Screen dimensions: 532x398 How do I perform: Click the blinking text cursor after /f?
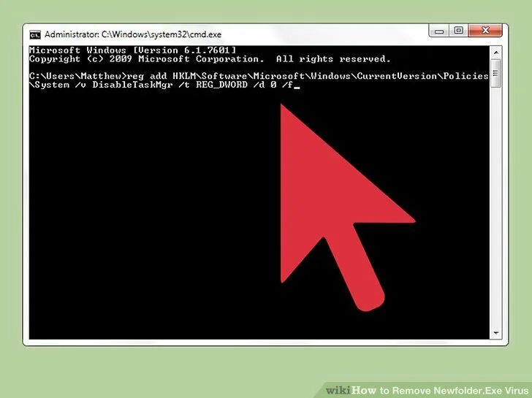point(297,88)
